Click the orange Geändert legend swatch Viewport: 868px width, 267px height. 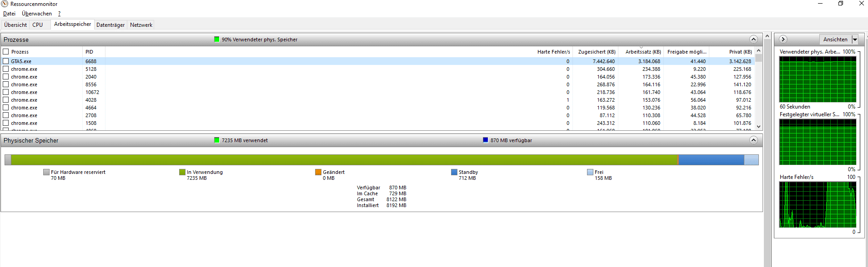[x=318, y=172]
